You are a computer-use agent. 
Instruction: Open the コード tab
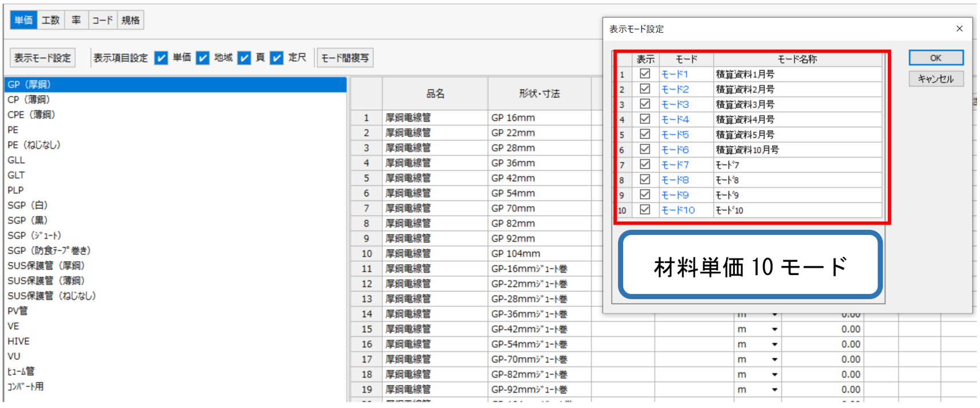click(x=103, y=20)
